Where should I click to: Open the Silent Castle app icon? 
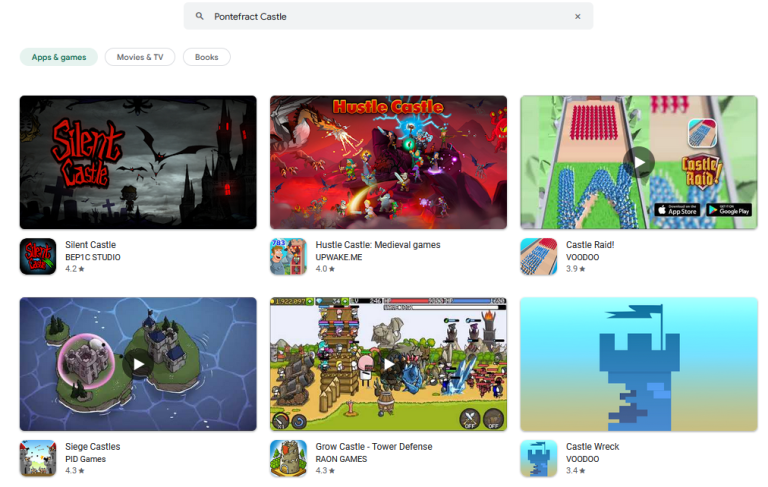click(x=38, y=257)
